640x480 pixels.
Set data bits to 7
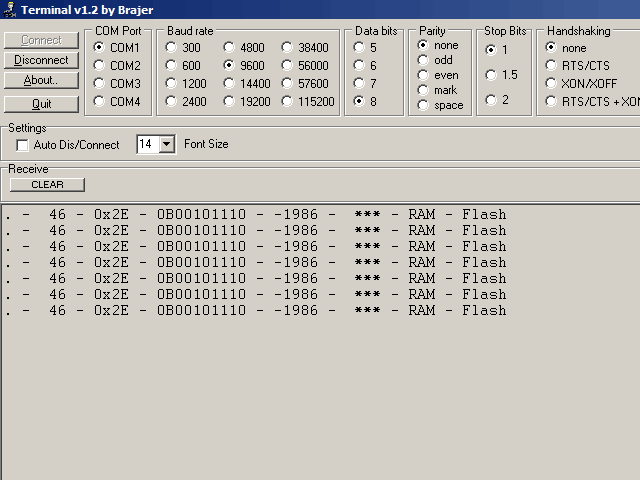360,83
